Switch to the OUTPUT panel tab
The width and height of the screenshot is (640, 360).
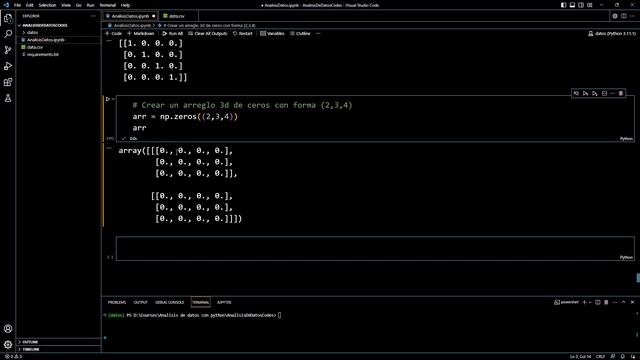140,302
